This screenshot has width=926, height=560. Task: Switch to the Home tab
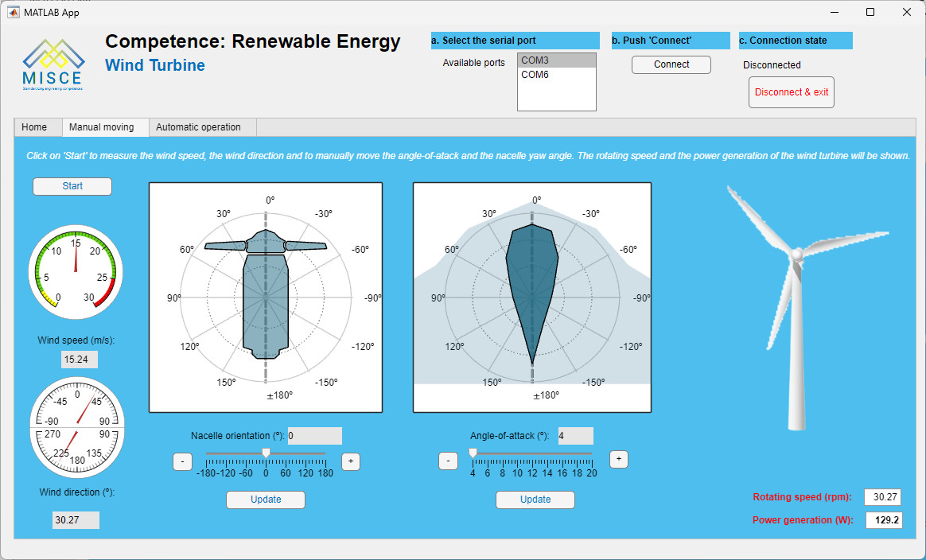click(37, 126)
